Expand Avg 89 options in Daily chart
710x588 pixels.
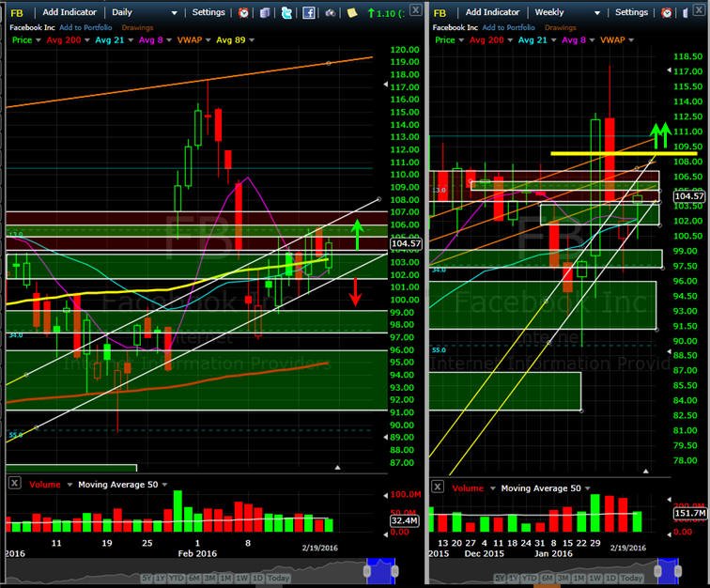(x=252, y=40)
